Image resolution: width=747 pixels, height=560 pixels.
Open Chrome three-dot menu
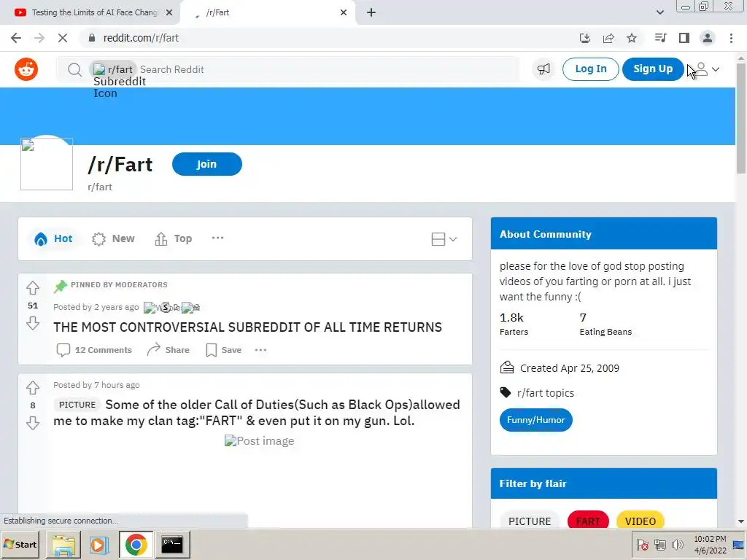click(731, 38)
